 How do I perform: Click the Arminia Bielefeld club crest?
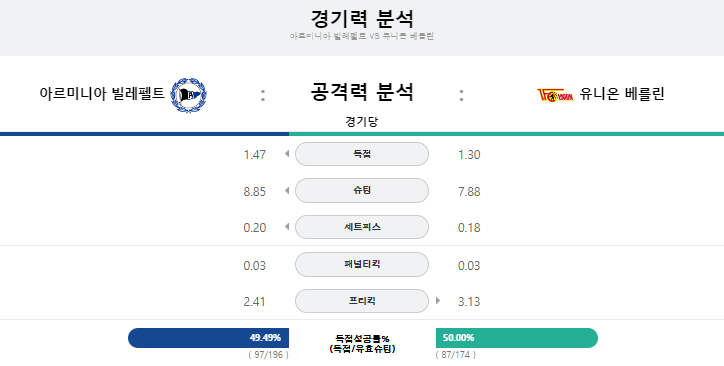click(x=188, y=95)
